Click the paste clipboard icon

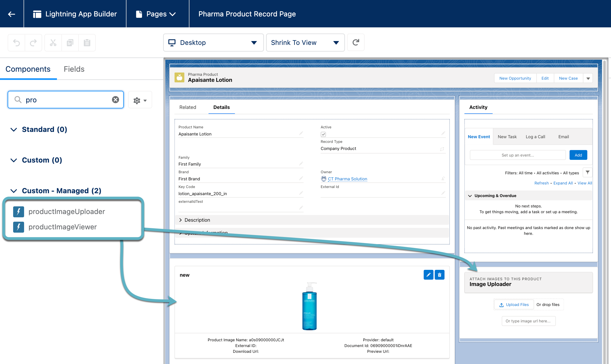pyautogui.click(x=87, y=43)
